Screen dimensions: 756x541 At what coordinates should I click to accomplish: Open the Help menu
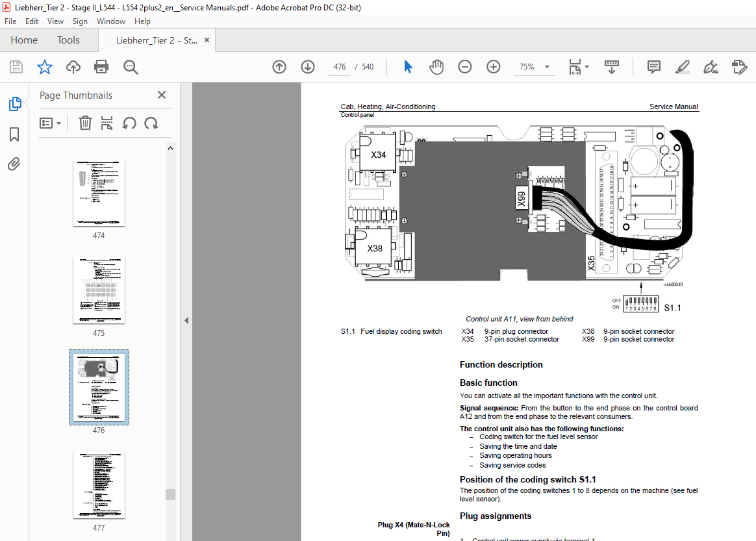coord(142,21)
